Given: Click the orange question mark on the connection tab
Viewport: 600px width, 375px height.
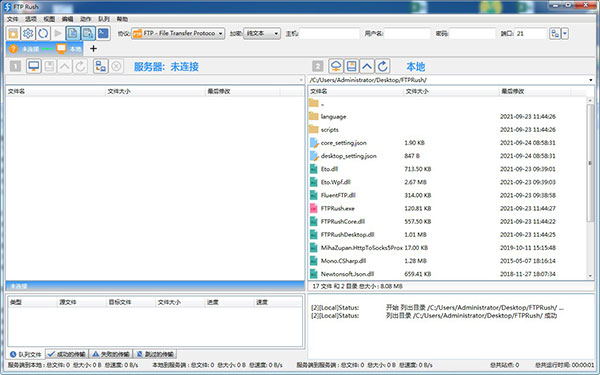Looking at the screenshot, I should pos(13,49).
